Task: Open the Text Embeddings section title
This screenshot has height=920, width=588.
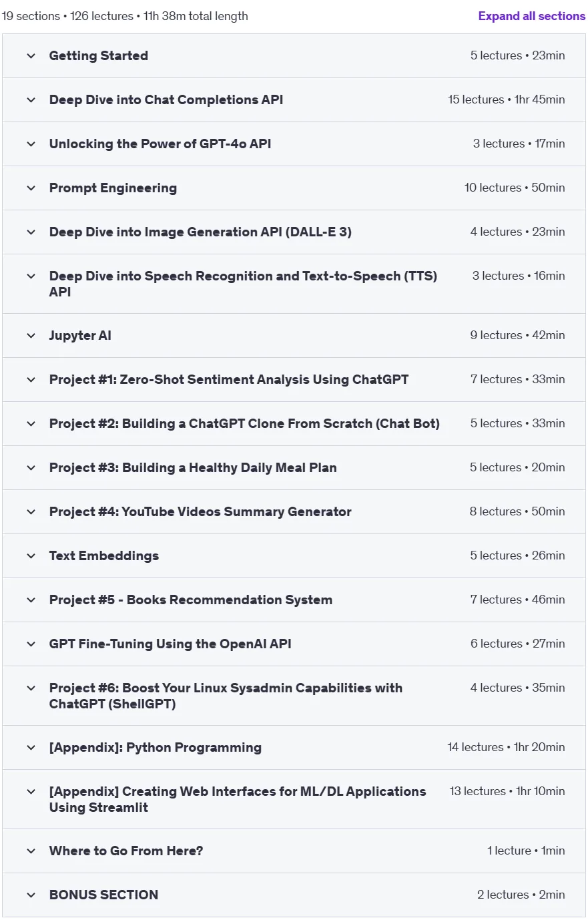Action: (104, 556)
